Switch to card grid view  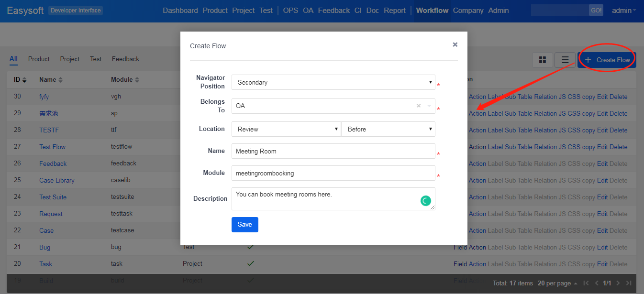pos(543,60)
